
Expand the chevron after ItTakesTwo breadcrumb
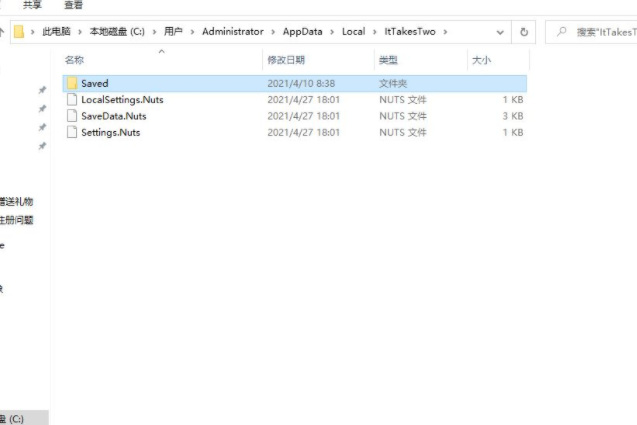click(445, 32)
